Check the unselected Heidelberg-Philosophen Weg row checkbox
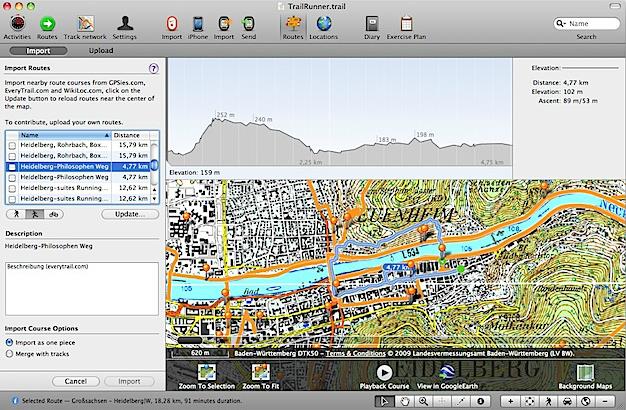The width and height of the screenshot is (626, 410). 12,177
